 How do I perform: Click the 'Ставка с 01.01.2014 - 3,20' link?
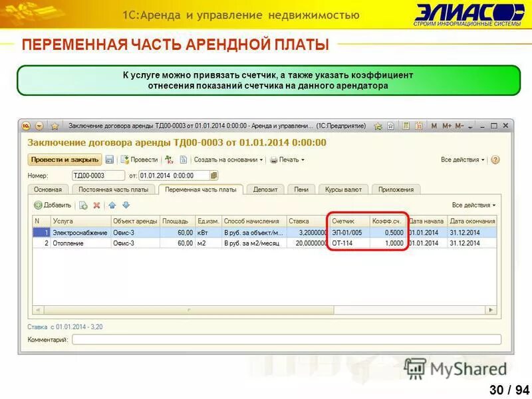[x=65, y=327]
